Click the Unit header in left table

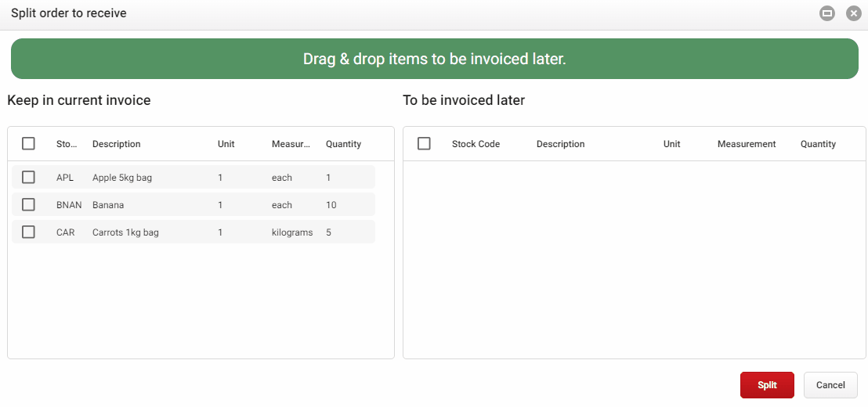click(x=226, y=144)
